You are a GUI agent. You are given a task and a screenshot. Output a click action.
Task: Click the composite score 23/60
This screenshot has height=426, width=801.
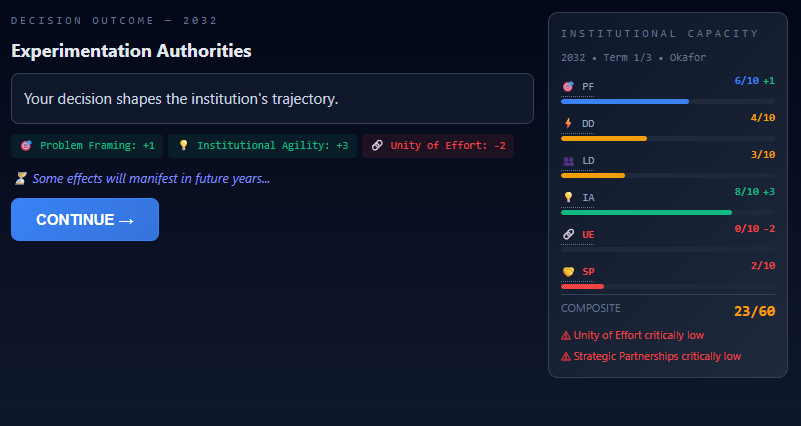pos(755,311)
